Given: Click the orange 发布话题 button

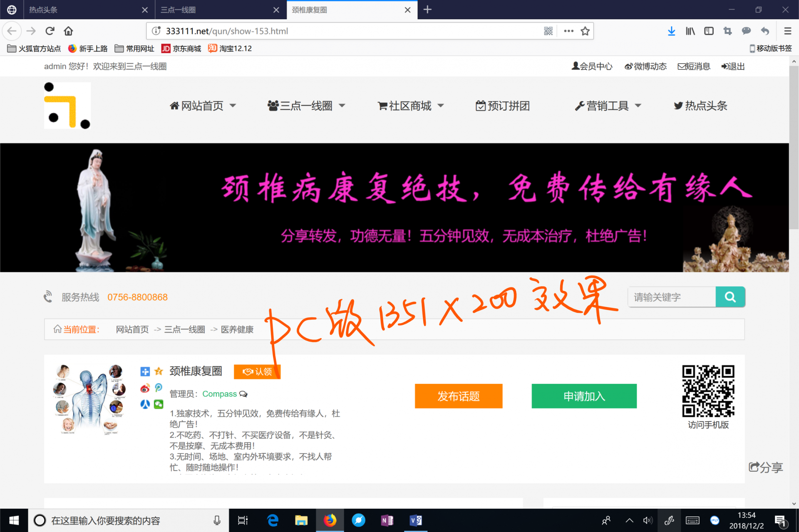Looking at the screenshot, I should click(x=458, y=396).
